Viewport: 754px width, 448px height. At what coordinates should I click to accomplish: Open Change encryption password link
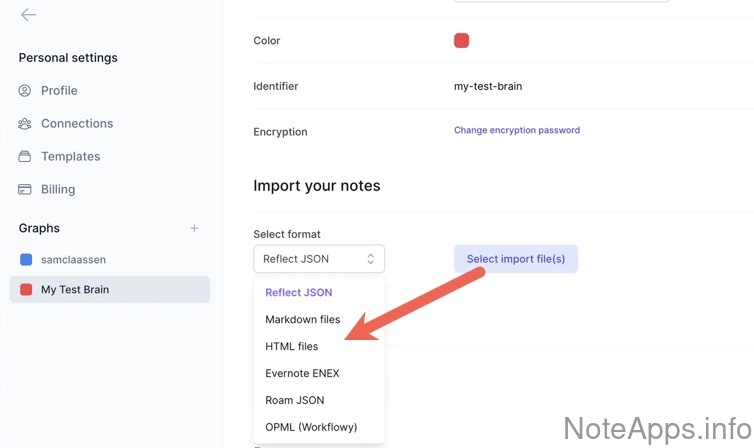[517, 130]
